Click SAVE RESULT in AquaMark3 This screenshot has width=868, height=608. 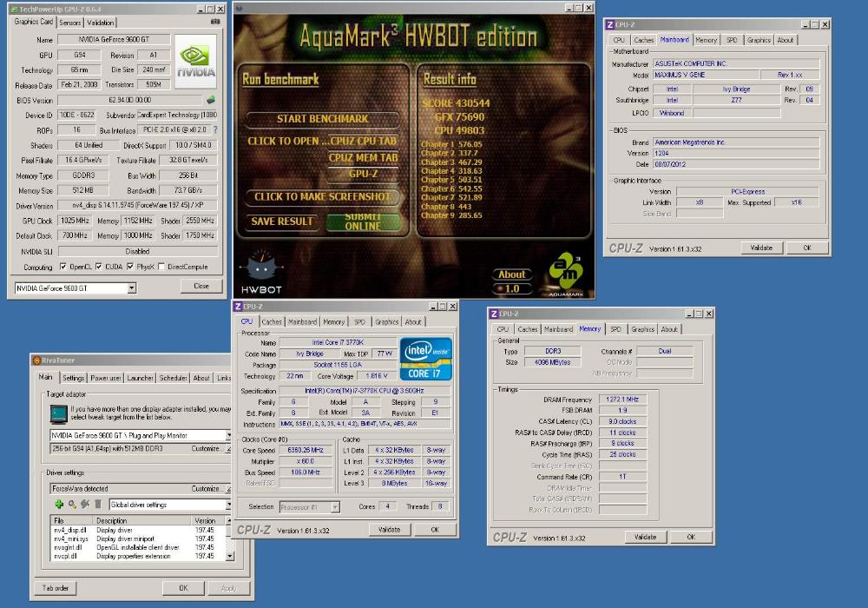(282, 221)
